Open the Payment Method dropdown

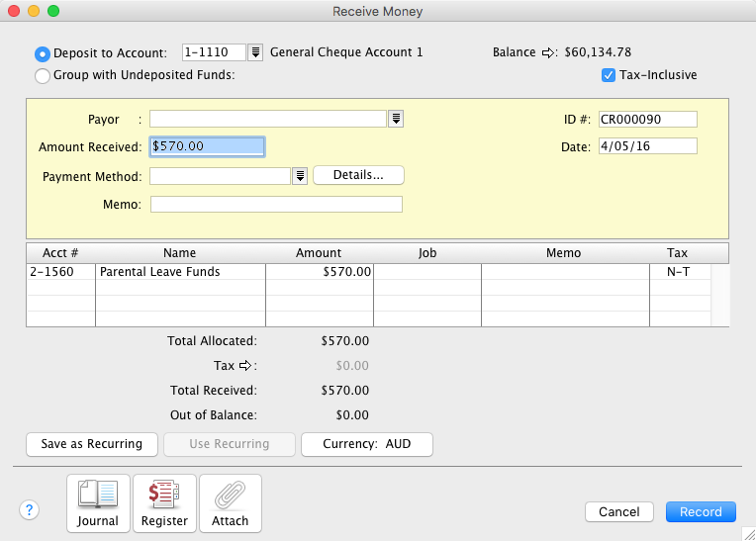click(x=300, y=176)
